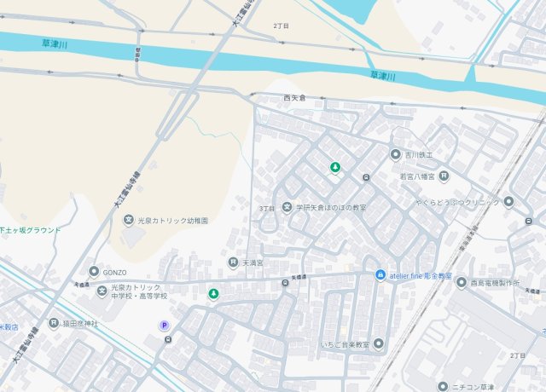Click the やぐらどうぶつクリニック pin
The width and height of the screenshot is (546, 392).
(508, 202)
